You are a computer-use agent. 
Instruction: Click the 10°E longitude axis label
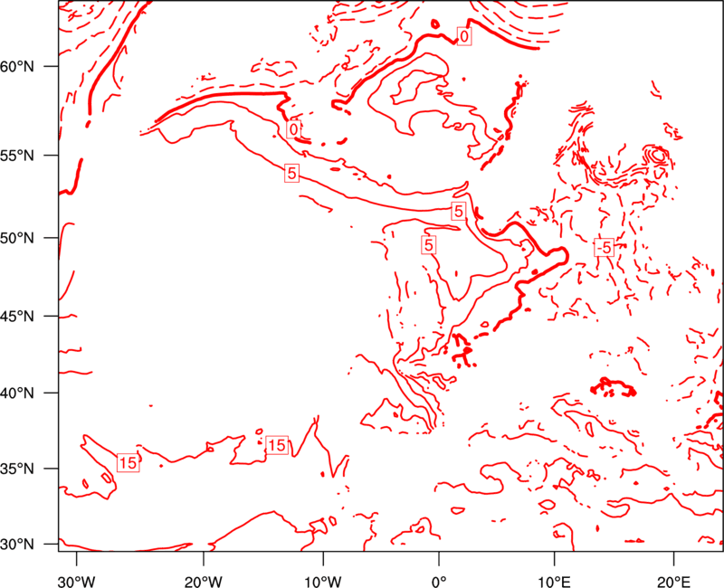pos(554,582)
